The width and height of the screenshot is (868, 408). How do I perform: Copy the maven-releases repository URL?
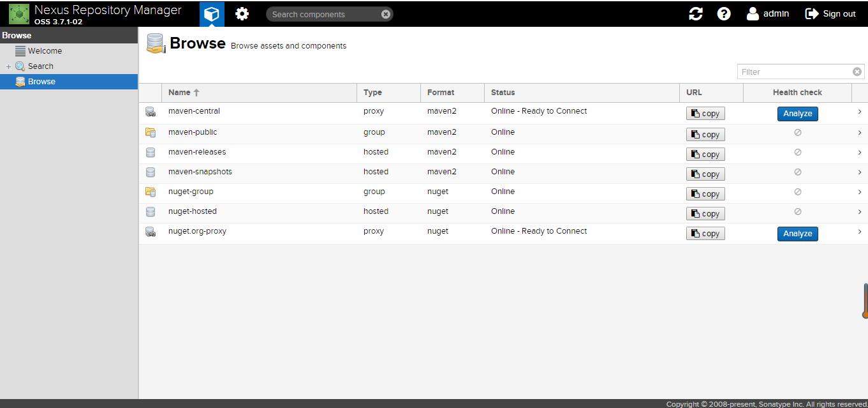pos(705,155)
